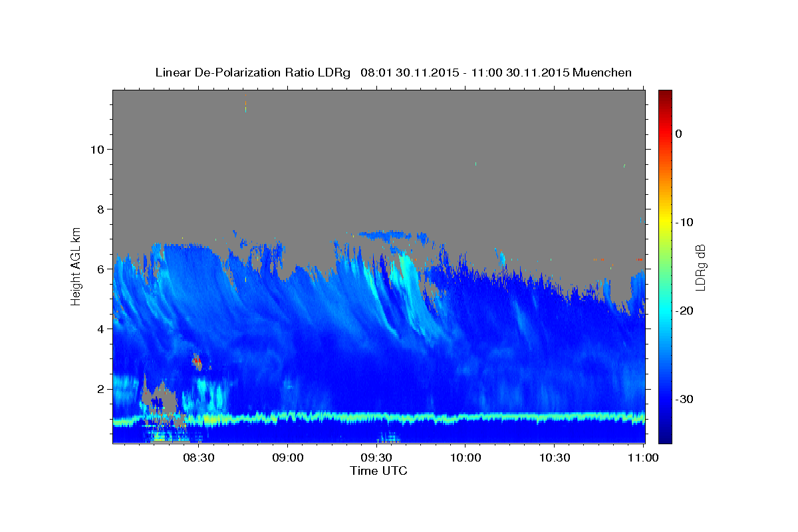
Task: Click the height axis label 6
Action: pyautogui.click(x=99, y=269)
